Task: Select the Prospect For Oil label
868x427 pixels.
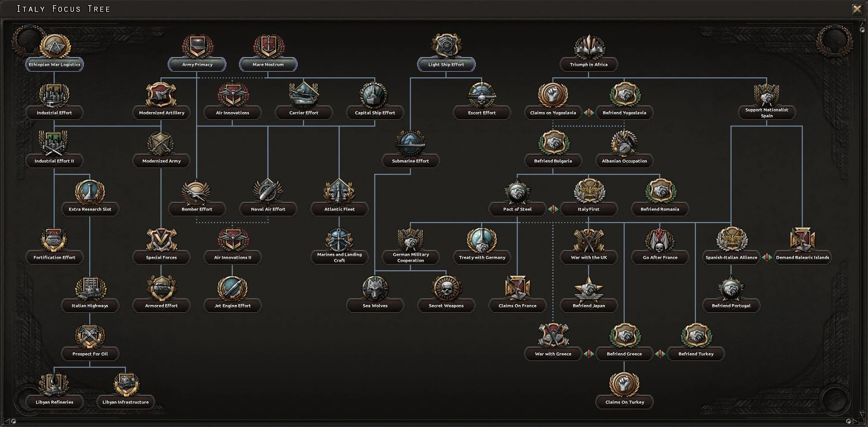Action: (x=90, y=354)
